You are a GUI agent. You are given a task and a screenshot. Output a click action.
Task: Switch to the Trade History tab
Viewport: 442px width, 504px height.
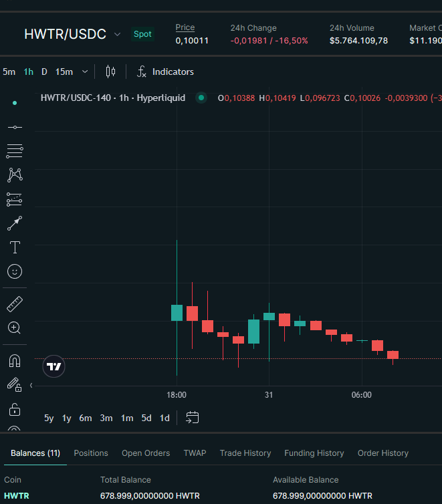pos(245,453)
